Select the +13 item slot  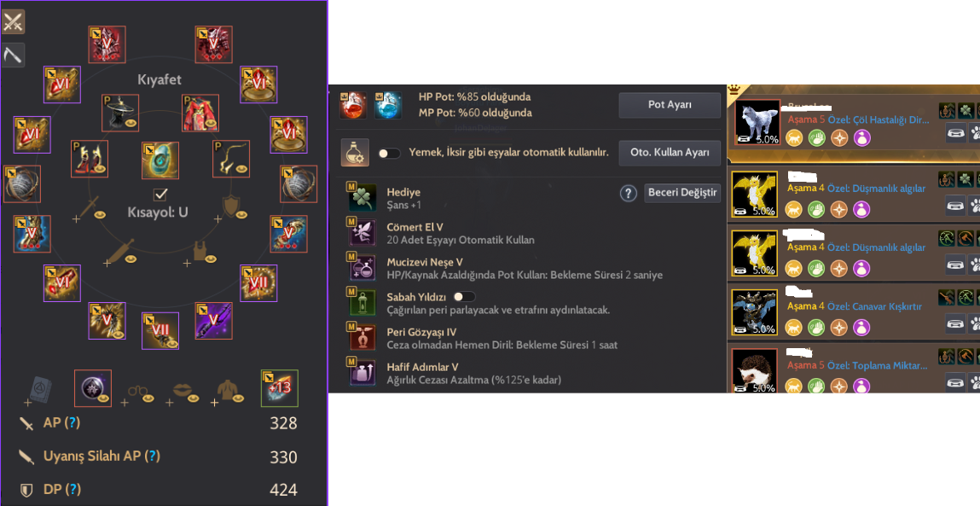click(x=280, y=387)
